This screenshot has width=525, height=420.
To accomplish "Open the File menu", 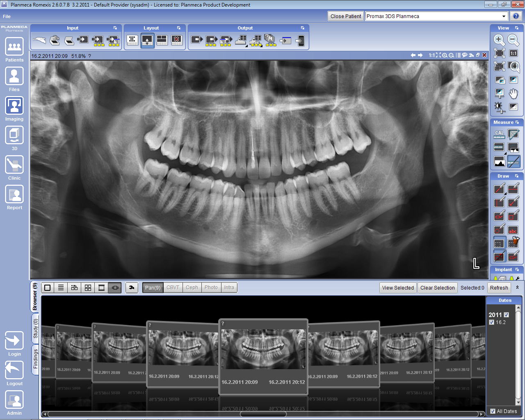I will (7, 16).
